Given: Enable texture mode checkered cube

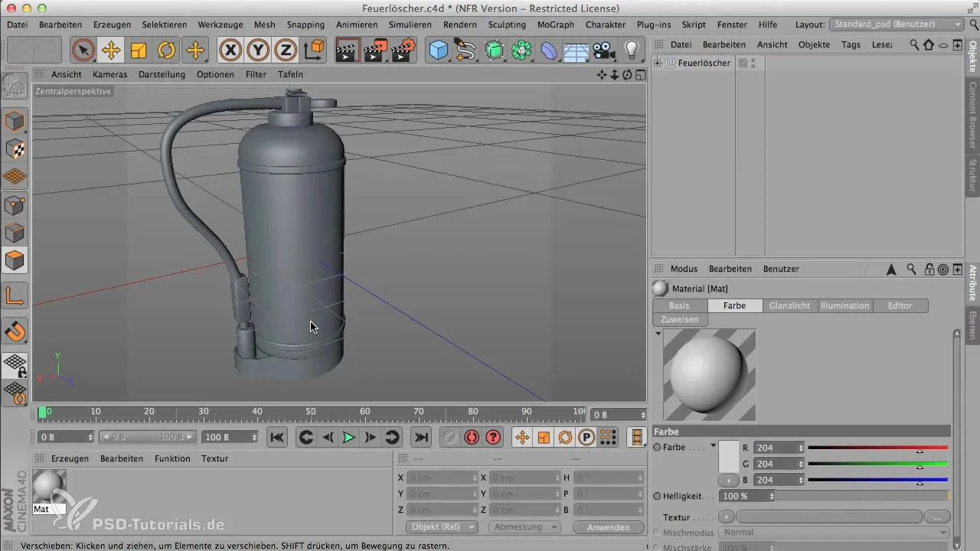Looking at the screenshot, I should point(15,148).
